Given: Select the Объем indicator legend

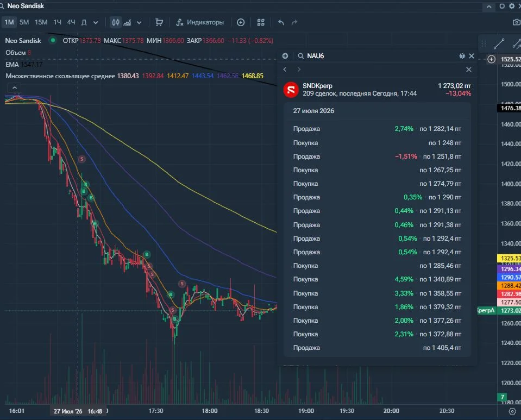Looking at the screenshot, I should coord(16,53).
